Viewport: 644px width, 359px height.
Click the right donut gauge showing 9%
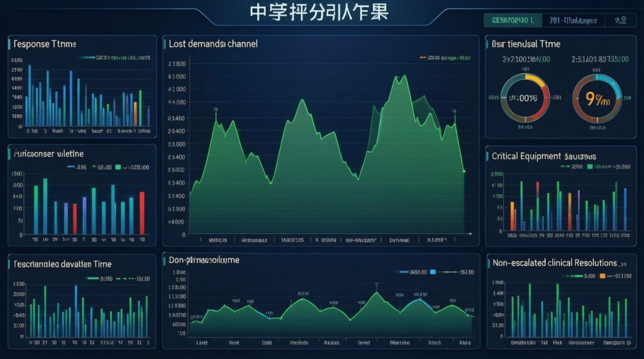pyautogui.click(x=597, y=98)
